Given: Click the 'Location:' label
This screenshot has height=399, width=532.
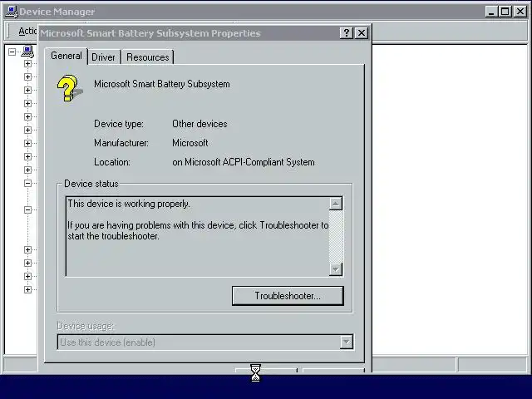Looking at the screenshot, I should [112, 162].
